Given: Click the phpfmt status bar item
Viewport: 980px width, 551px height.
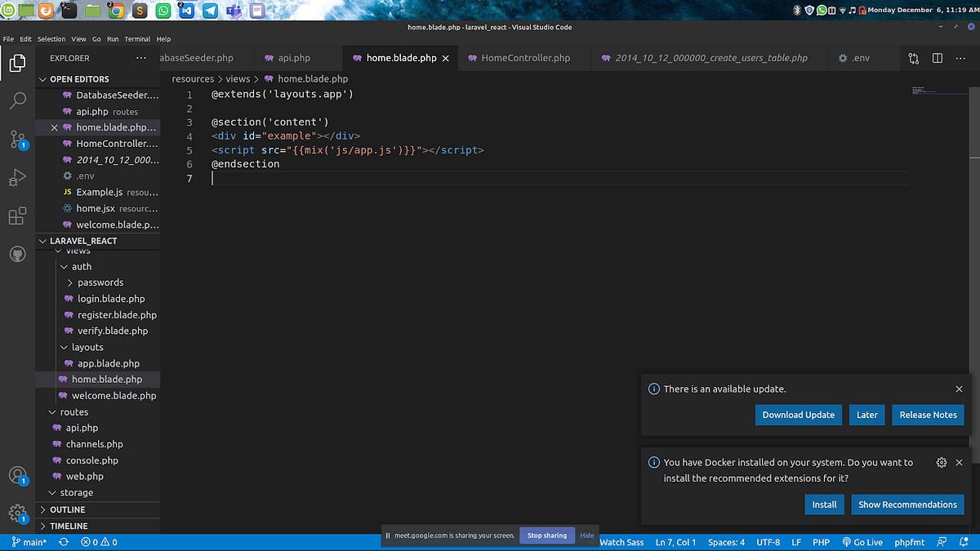Looking at the screenshot, I should 909,541.
